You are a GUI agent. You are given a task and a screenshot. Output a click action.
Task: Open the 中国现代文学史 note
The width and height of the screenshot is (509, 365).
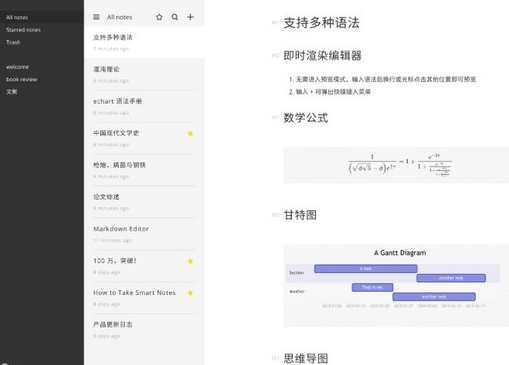pyautogui.click(x=144, y=138)
